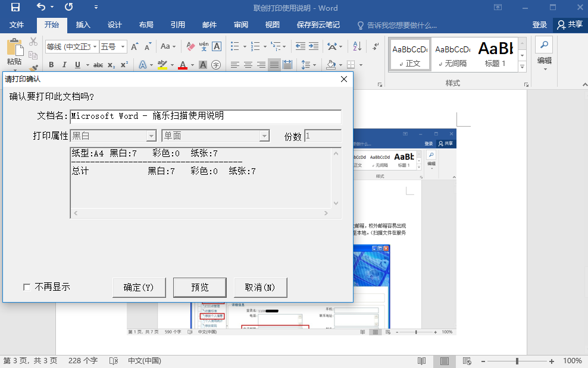Select the justify alignment icon
Image resolution: width=588 pixels, height=368 pixels.
click(x=274, y=65)
